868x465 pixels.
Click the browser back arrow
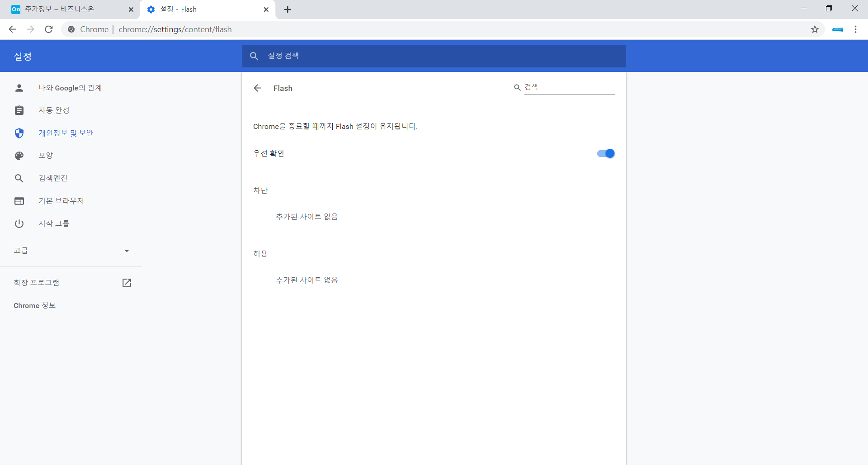pyautogui.click(x=12, y=29)
